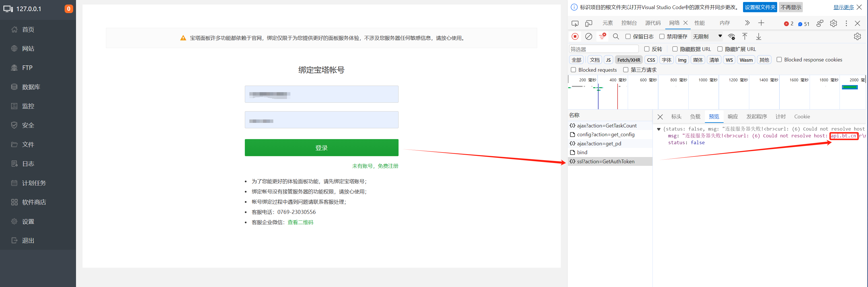Viewport: 868px width, 287px height.
Task: Export HAR file download arrow
Action: coord(758,36)
